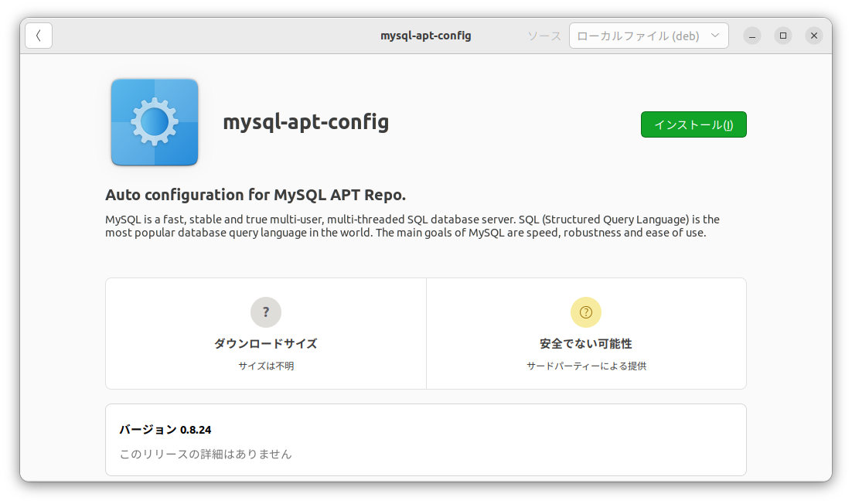Screen dimensions: 852x504
Task: Close the software window
Action: 814,36
